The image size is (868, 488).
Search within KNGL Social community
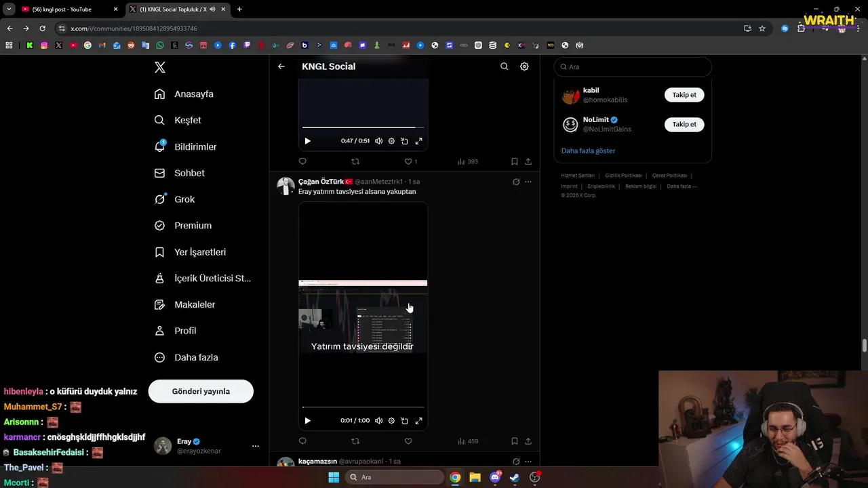504,66
